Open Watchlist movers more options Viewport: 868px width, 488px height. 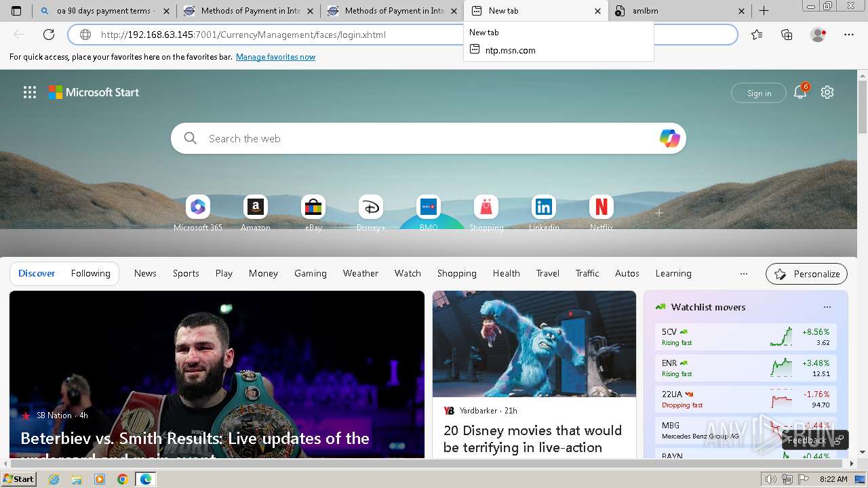(827, 307)
